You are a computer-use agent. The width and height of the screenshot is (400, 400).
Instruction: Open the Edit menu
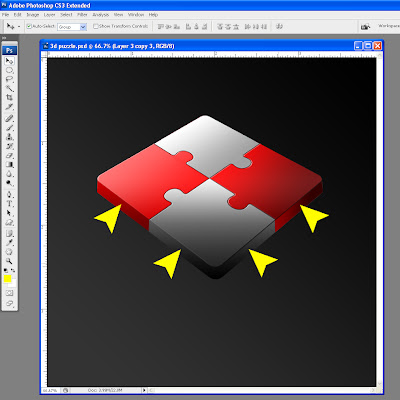pyautogui.click(x=17, y=15)
